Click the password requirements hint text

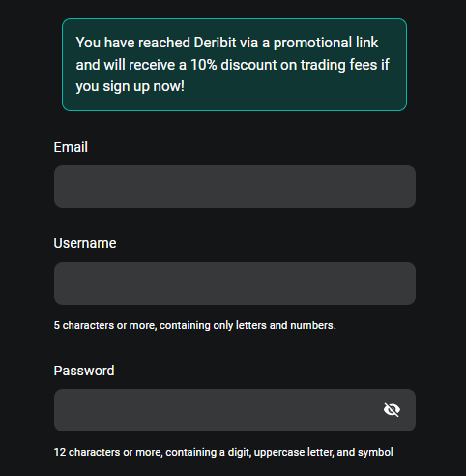(223, 452)
